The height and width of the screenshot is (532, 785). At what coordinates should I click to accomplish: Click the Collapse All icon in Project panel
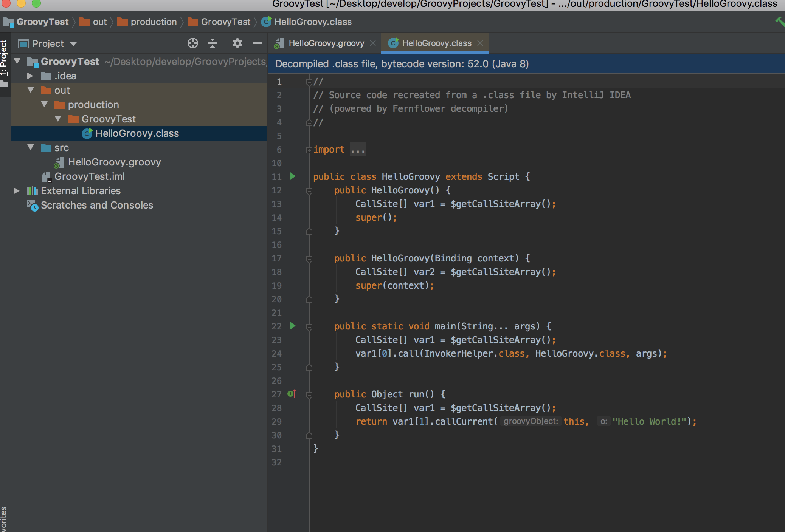click(x=213, y=43)
